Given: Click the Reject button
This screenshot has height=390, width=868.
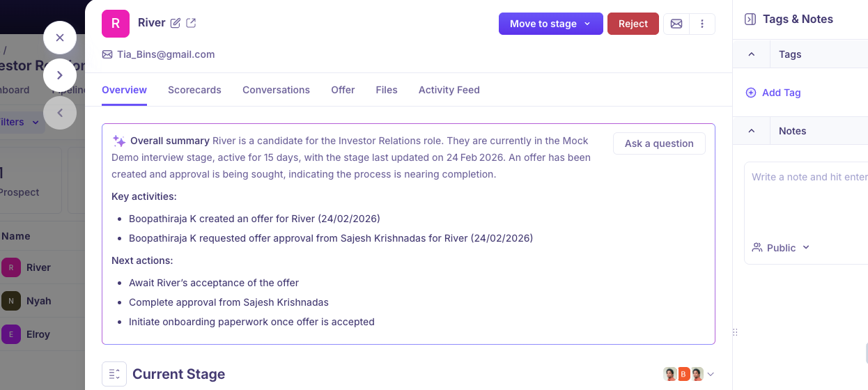Looking at the screenshot, I should (x=633, y=24).
